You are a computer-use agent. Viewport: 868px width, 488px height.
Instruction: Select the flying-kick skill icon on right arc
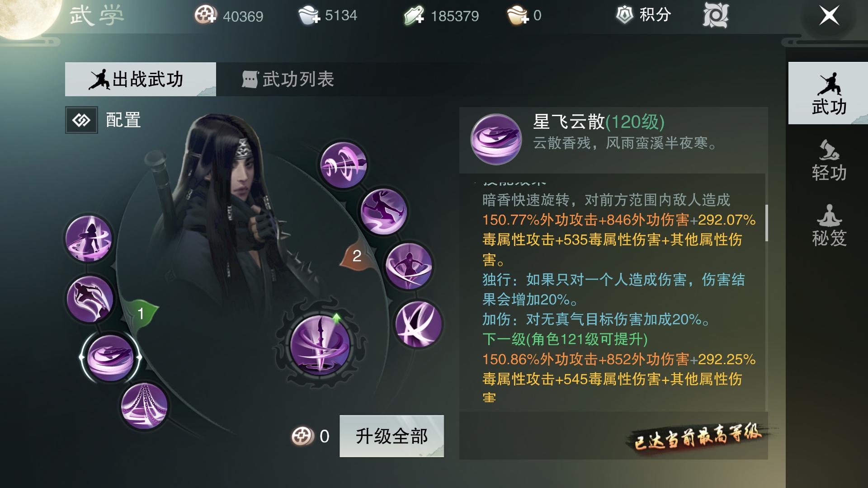coord(383,211)
